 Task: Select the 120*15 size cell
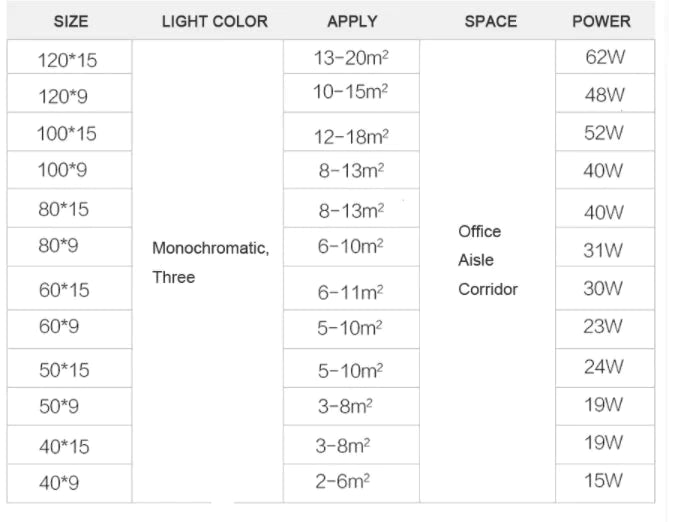coord(68,60)
